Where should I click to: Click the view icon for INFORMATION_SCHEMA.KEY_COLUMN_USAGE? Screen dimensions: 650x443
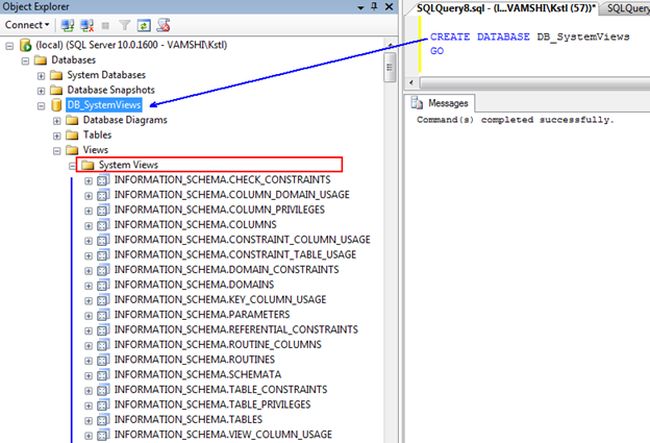[103, 300]
